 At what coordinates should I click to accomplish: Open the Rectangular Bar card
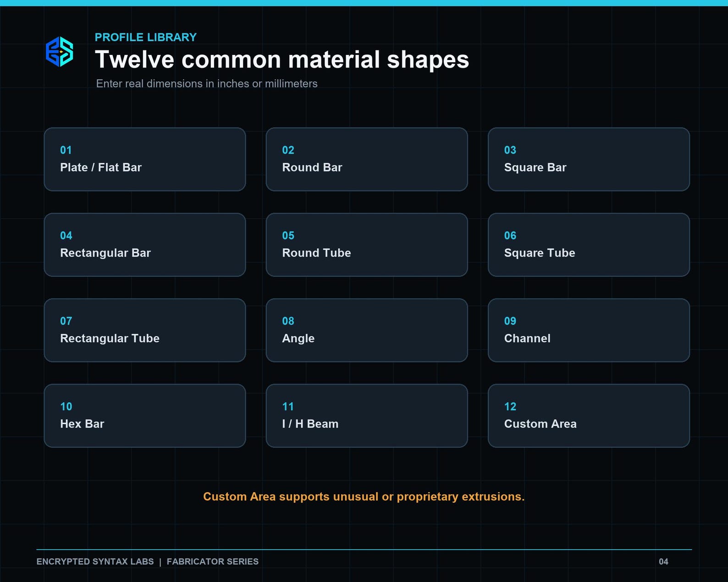pos(145,245)
